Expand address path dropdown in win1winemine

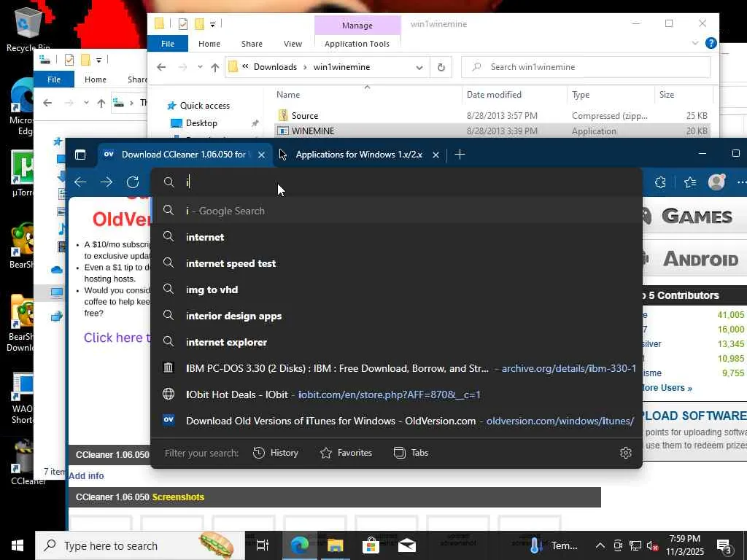(x=419, y=67)
